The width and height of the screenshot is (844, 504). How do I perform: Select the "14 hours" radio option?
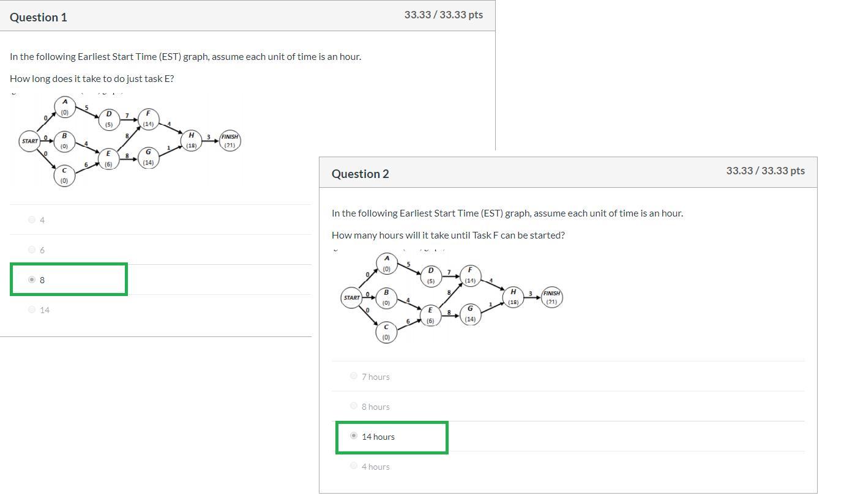point(354,436)
